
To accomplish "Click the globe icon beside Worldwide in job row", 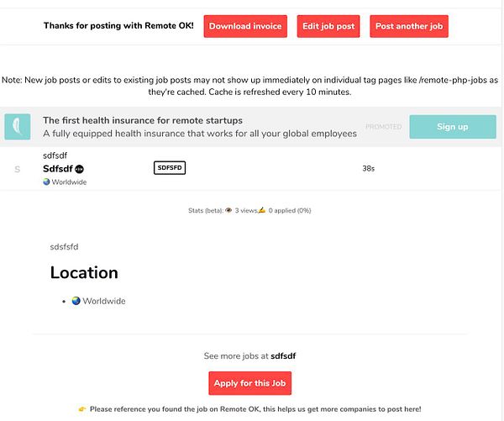I will [46, 182].
